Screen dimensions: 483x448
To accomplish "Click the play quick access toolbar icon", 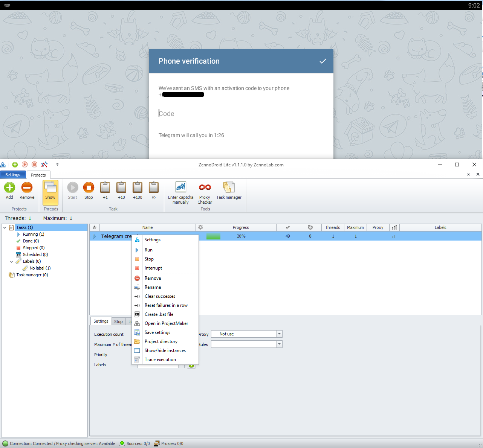I will point(25,165).
